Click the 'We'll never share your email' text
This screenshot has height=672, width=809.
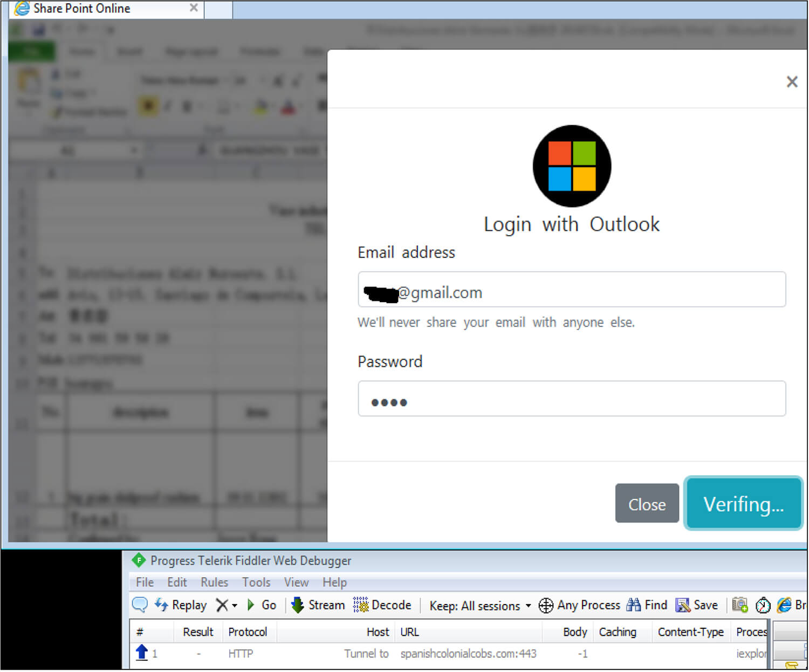496,323
